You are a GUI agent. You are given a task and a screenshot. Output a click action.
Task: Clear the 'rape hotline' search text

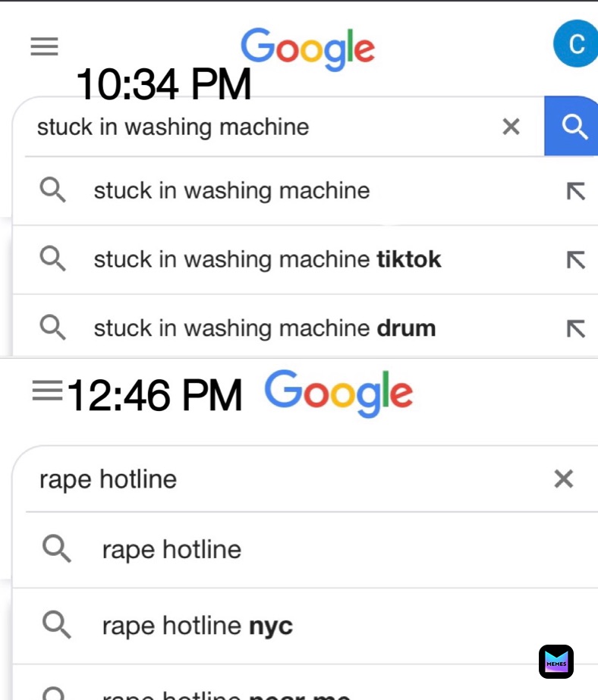click(x=564, y=479)
